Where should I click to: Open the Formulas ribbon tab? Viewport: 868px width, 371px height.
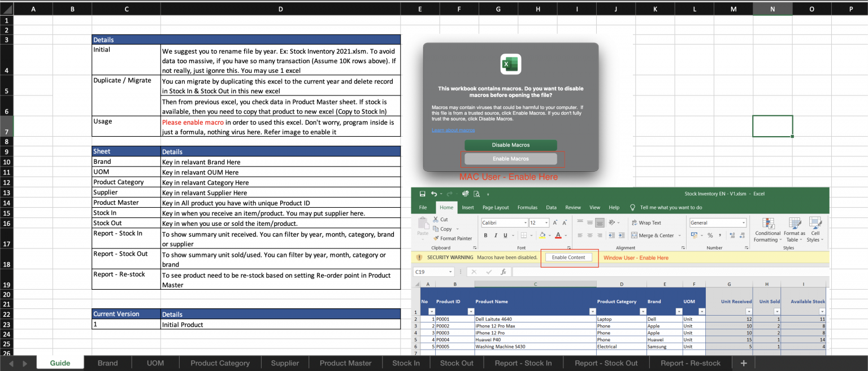coord(527,207)
